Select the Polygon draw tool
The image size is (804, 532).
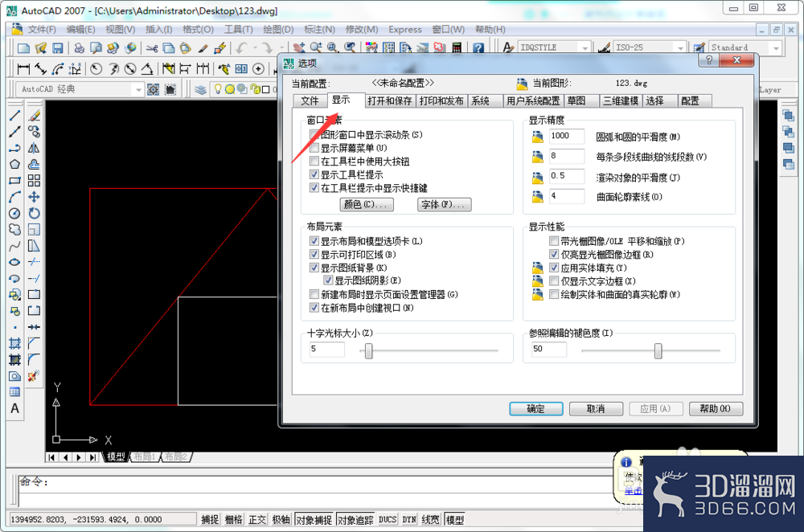[x=14, y=165]
